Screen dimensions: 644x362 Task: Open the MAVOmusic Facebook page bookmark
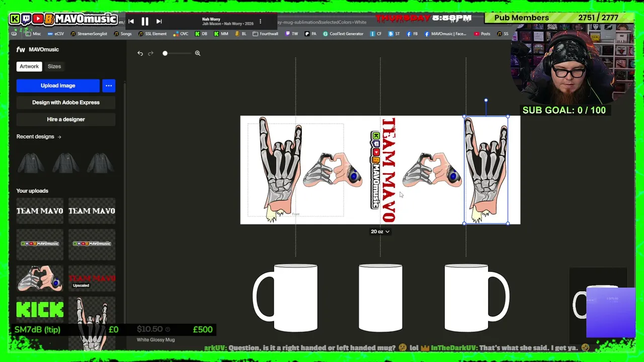[x=446, y=34]
